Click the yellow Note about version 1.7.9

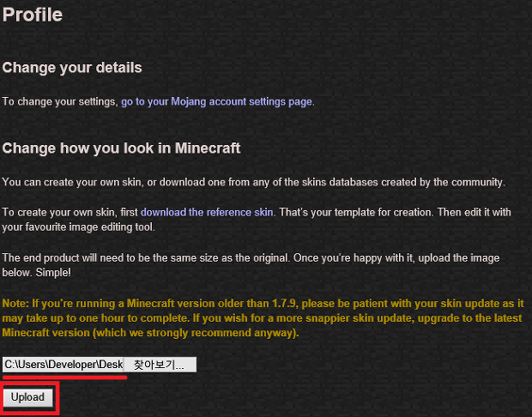coord(263,318)
